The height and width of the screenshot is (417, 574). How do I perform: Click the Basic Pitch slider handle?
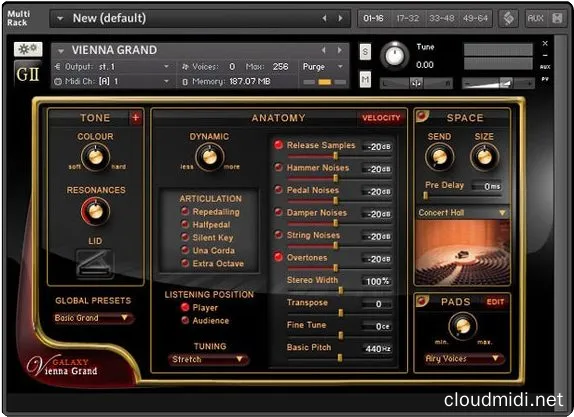pos(340,358)
